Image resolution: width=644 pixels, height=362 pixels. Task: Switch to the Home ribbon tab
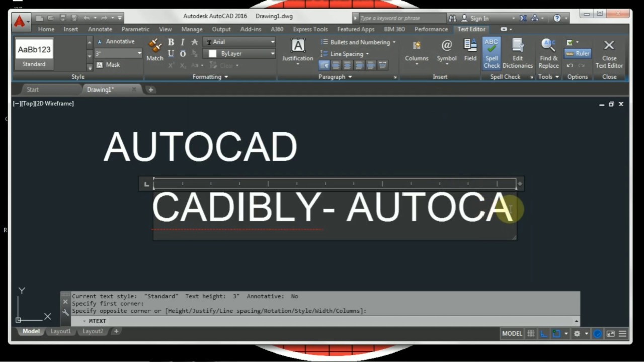[46, 29]
